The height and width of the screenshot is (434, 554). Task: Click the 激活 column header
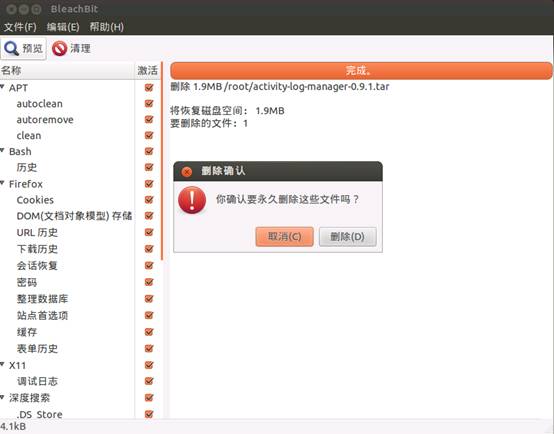point(148,70)
